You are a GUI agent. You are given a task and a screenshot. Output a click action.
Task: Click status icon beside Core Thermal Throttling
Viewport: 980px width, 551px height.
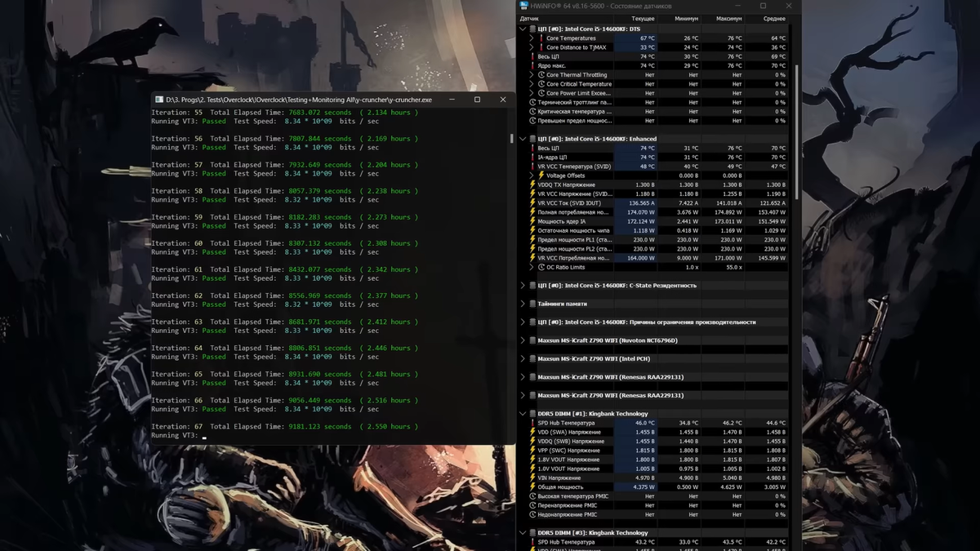(541, 75)
